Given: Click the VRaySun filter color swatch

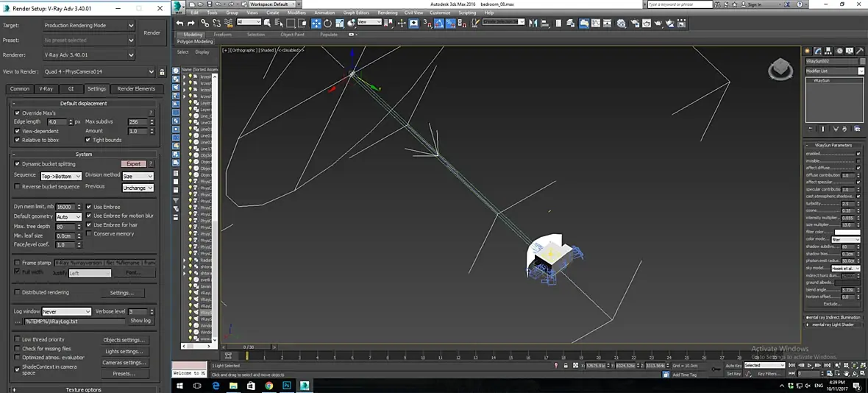Looking at the screenshot, I should (847, 233).
